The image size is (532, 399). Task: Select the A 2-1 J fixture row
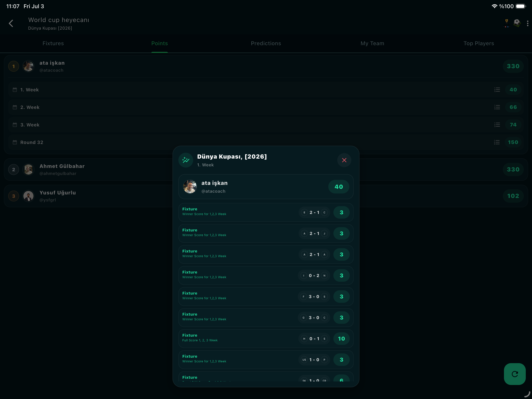pyautogui.click(x=266, y=233)
